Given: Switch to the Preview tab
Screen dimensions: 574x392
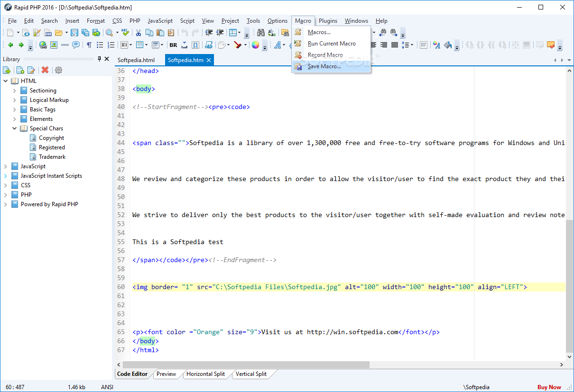Looking at the screenshot, I should pyautogui.click(x=166, y=374).
